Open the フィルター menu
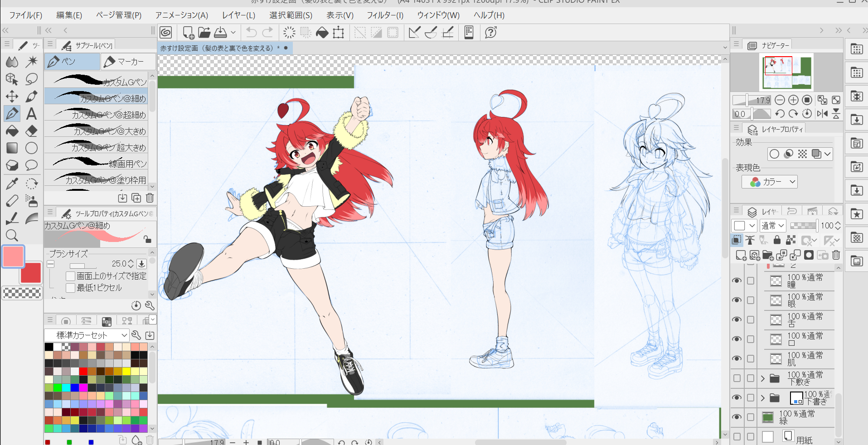Viewport: 868px width, 445px height. tap(385, 15)
